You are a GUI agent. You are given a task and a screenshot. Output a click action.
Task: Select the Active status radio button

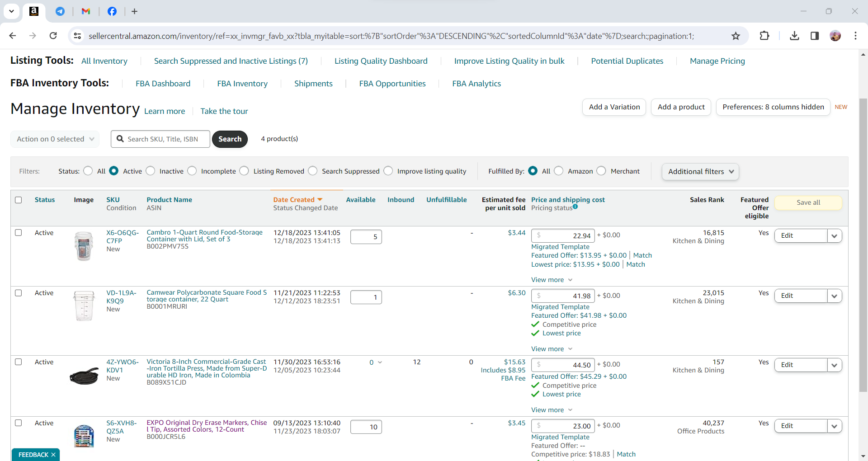coord(114,171)
